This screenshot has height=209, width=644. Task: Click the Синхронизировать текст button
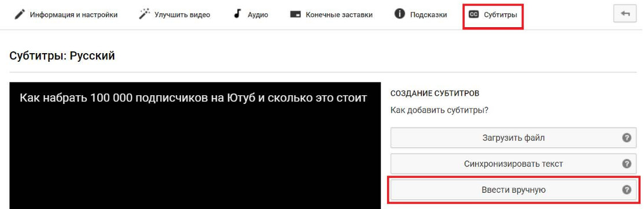click(x=513, y=164)
